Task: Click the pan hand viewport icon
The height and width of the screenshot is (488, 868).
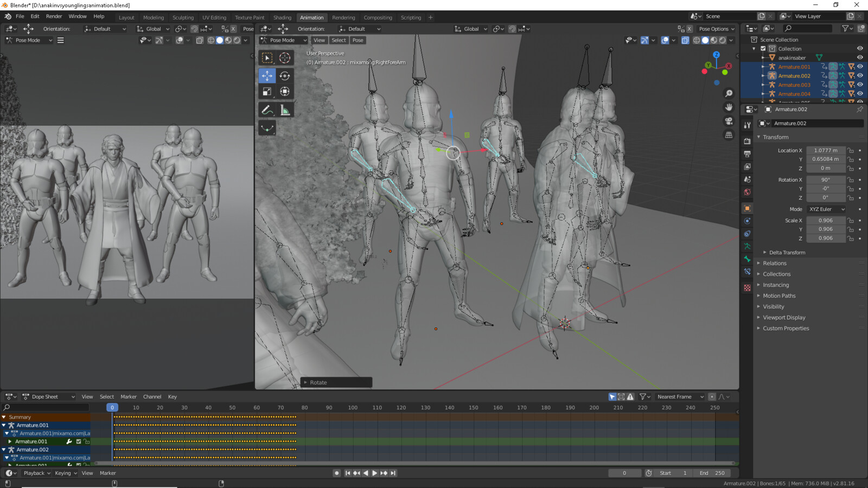Action: [x=729, y=107]
